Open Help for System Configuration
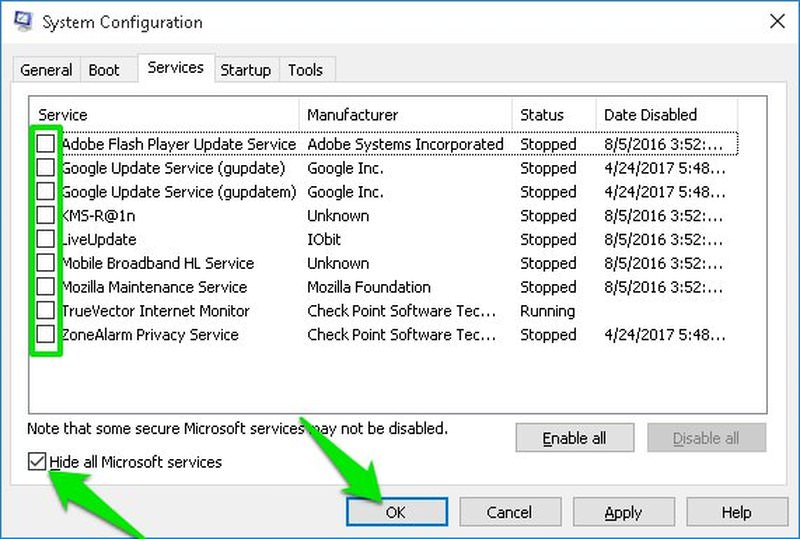The height and width of the screenshot is (539, 800). (x=736, y=512)
